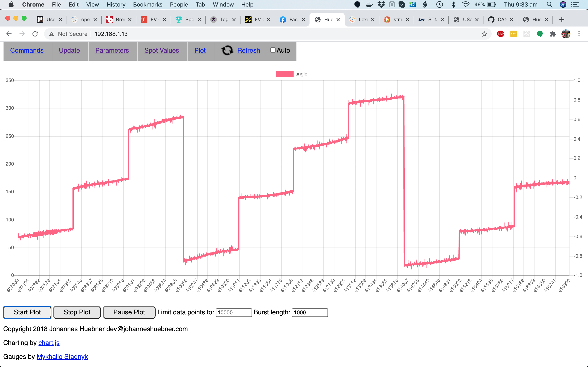588x367 pixels.
Task: Bookmark page with star icon
Action: click(x=484, y=34)
